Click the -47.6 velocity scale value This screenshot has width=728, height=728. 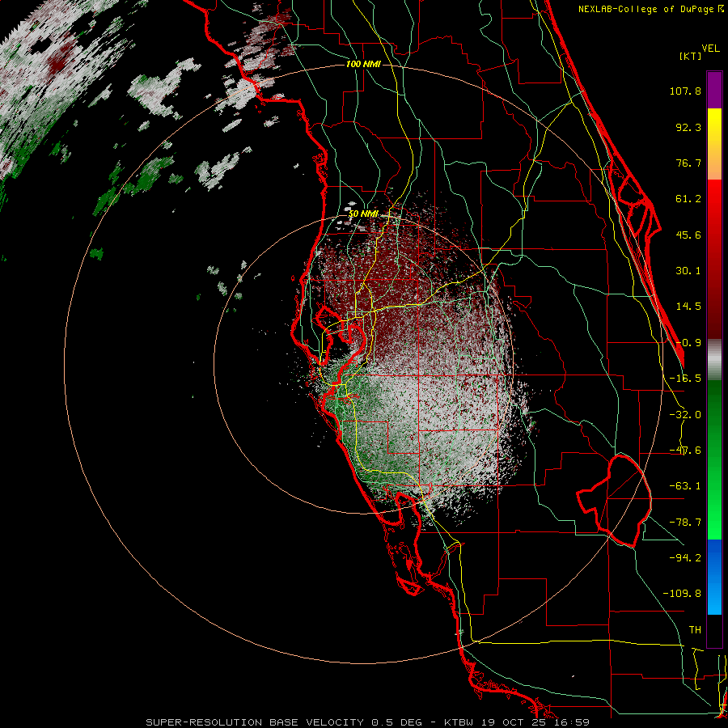685,451
